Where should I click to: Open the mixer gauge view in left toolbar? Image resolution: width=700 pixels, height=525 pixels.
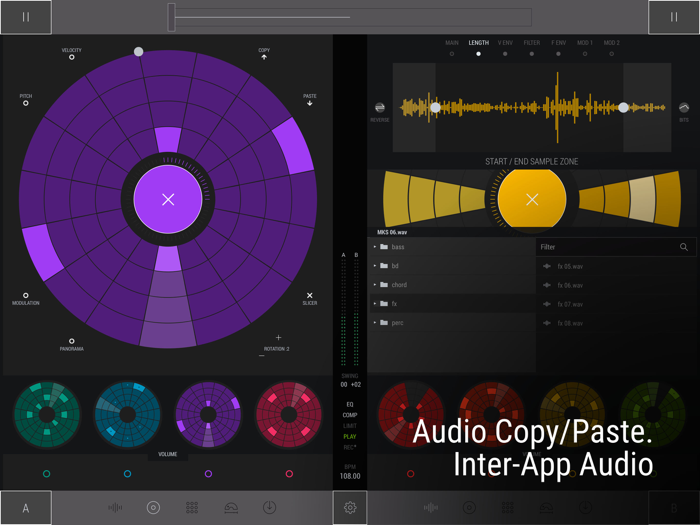pyautogui.click(x=231, y=508)
